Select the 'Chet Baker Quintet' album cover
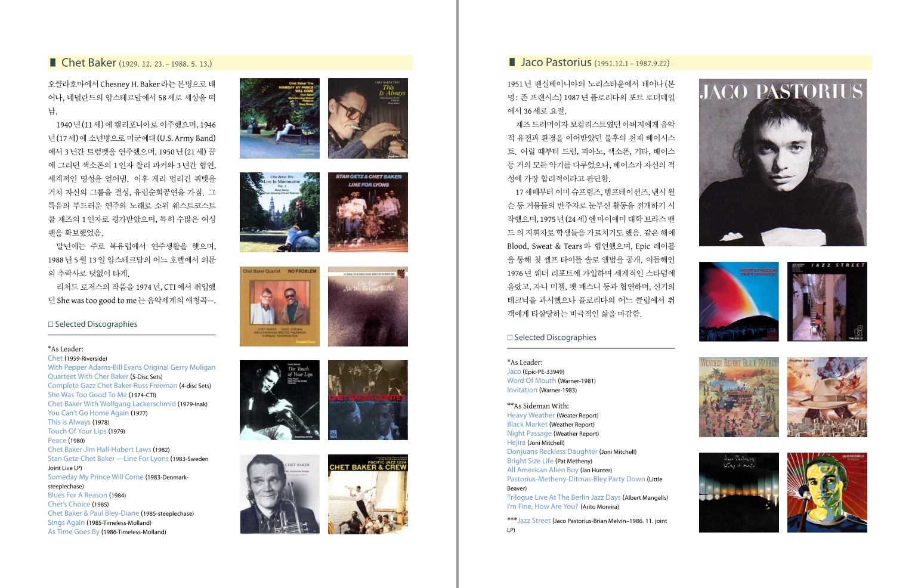Viewport: 915px width, 588px height. [x=368, y=400]
